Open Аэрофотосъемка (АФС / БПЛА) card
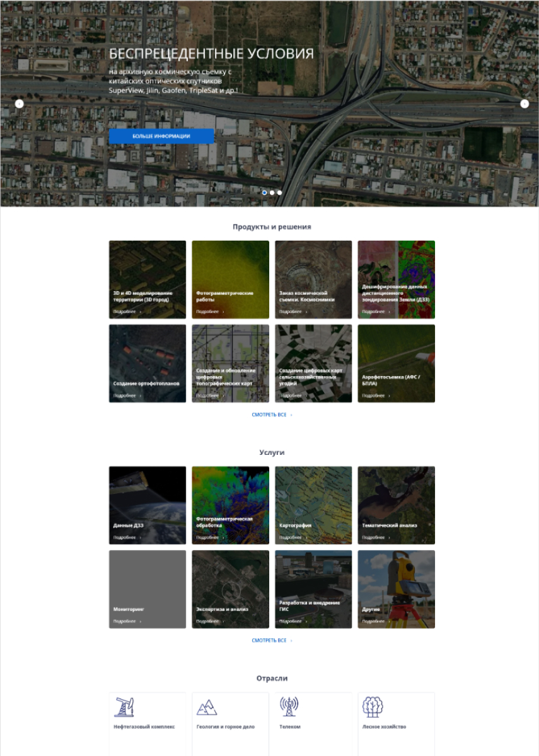 click(397, 364)
